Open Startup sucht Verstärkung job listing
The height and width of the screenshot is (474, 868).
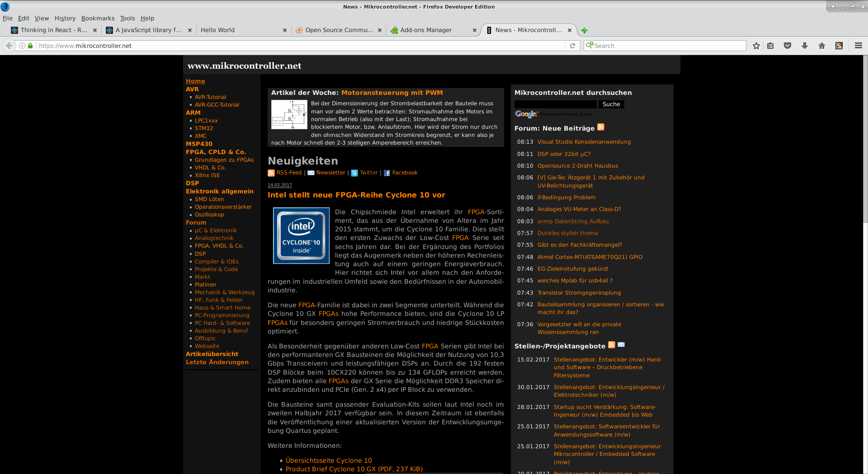click(x=605, y=411)
